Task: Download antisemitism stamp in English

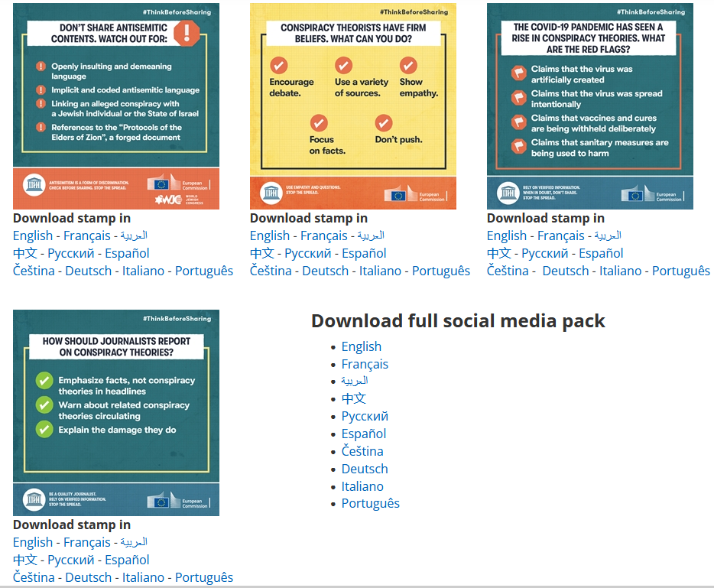Action: point(33,236)
